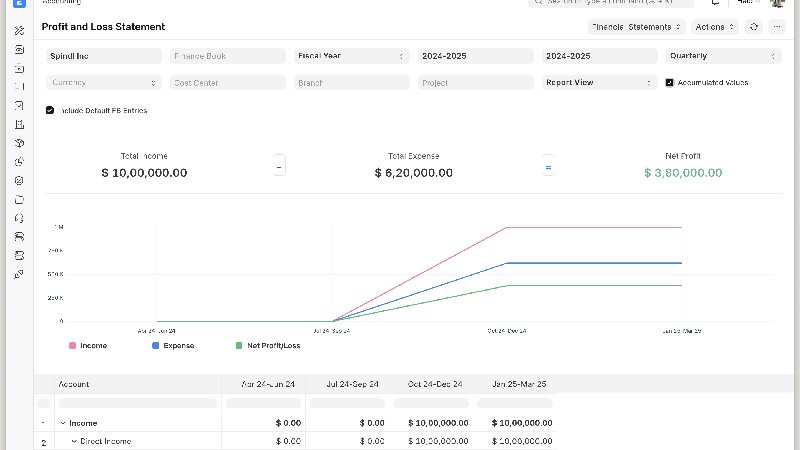This screenshot has width=800, height=450.
Task: Toggle Expense series in chart legend
Action: click(173, 345)
